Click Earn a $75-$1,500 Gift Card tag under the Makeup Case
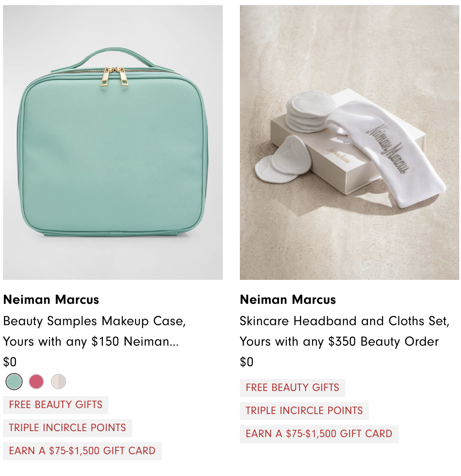461x476 pixels. click(x=82, y=451)
